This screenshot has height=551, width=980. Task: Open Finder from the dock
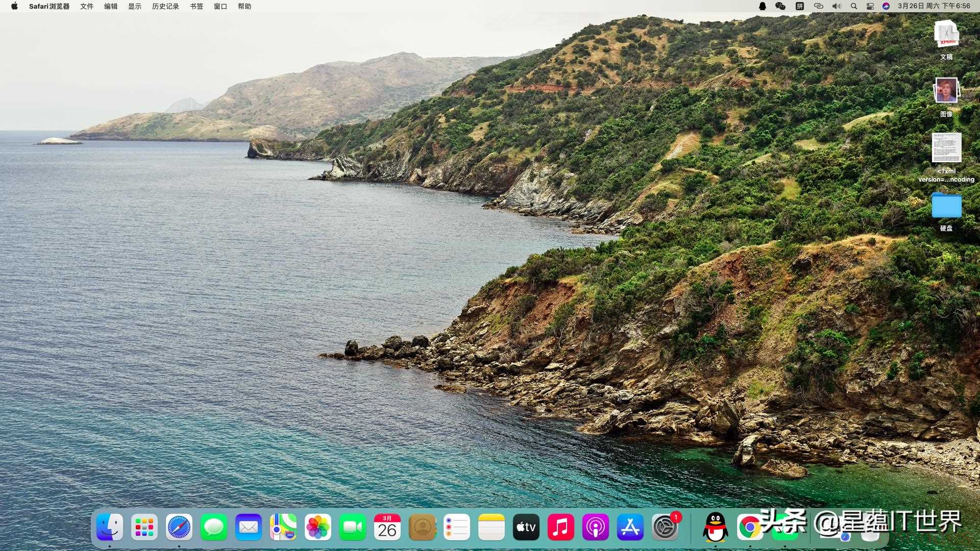tap(110, 527)
